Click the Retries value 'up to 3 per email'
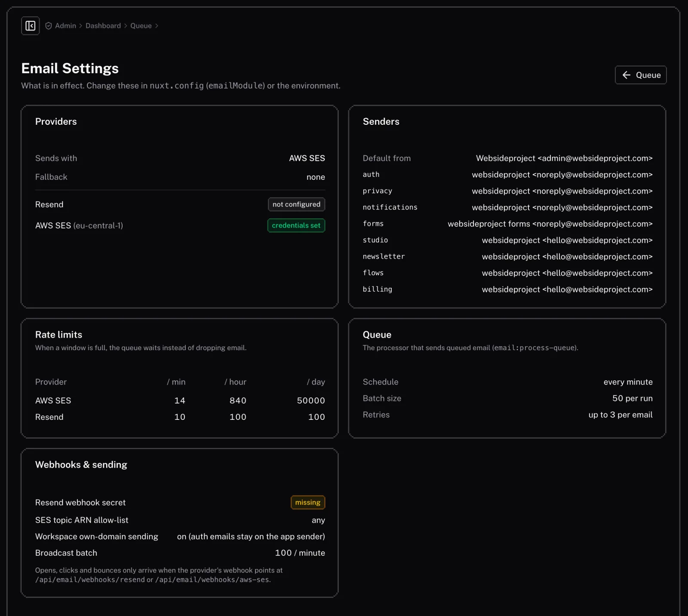 620,415
